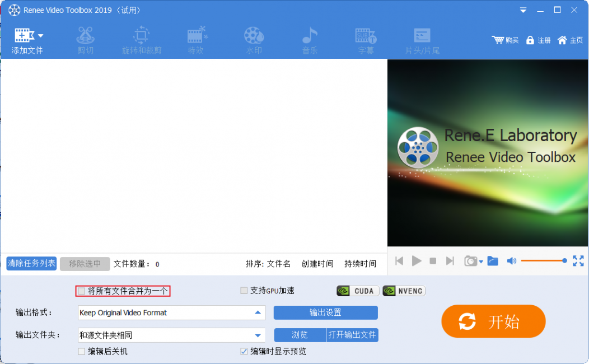Enable 将所有文件合并为一个 checkbox
589x364 pixels.
[82, 291]
